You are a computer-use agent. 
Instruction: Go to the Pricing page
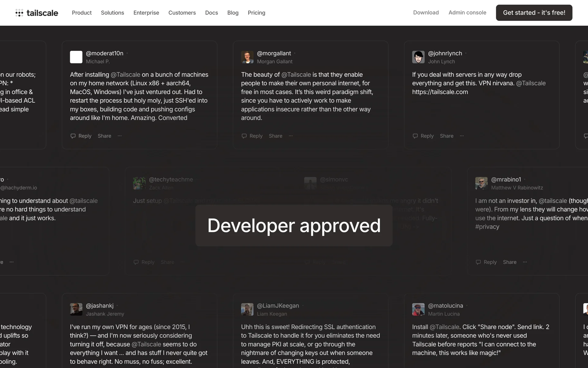point(256,13)
